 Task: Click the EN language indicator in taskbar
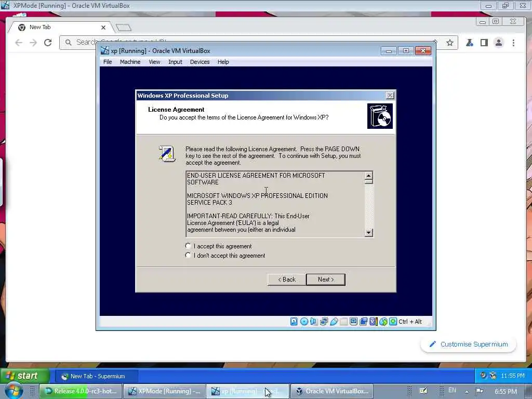coord(453,391)
